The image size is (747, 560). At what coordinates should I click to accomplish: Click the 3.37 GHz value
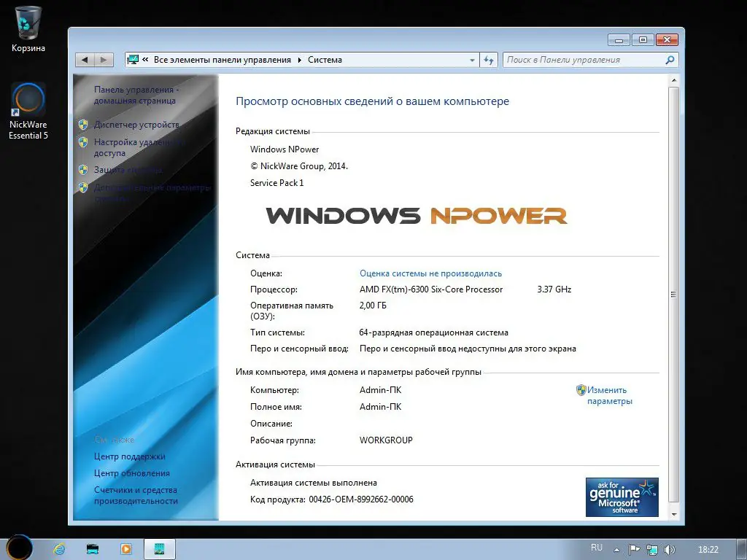[x=554, y=289]
